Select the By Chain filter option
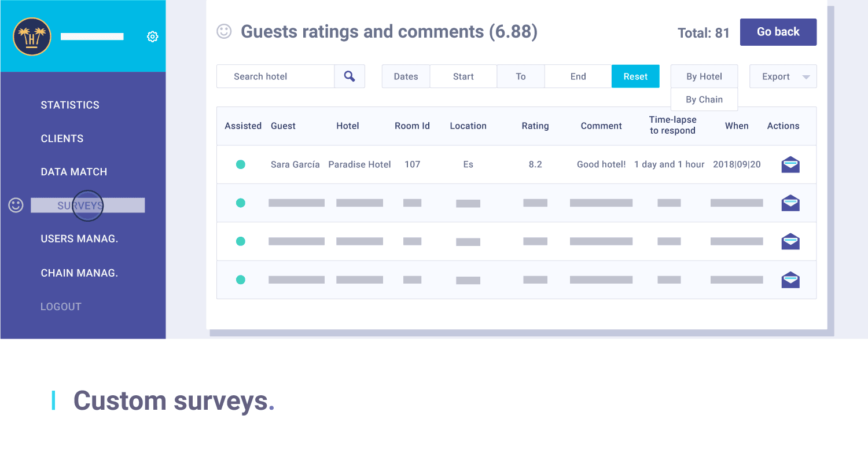 (704, 99)
